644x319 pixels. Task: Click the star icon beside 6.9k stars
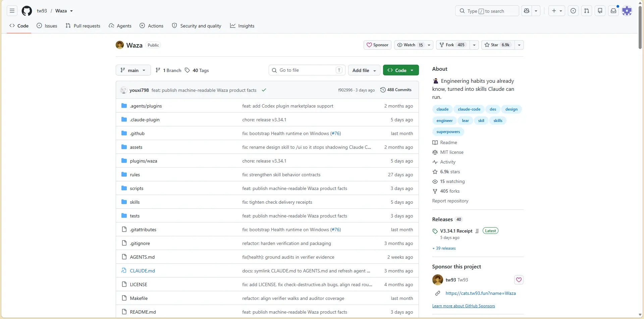pyautogui.click(x=435, y=172)
